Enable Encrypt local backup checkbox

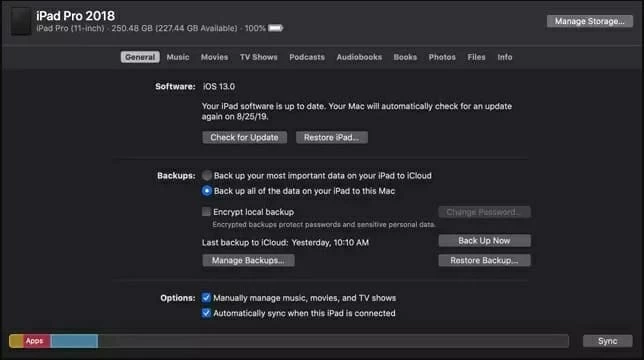tap(206, 212)
